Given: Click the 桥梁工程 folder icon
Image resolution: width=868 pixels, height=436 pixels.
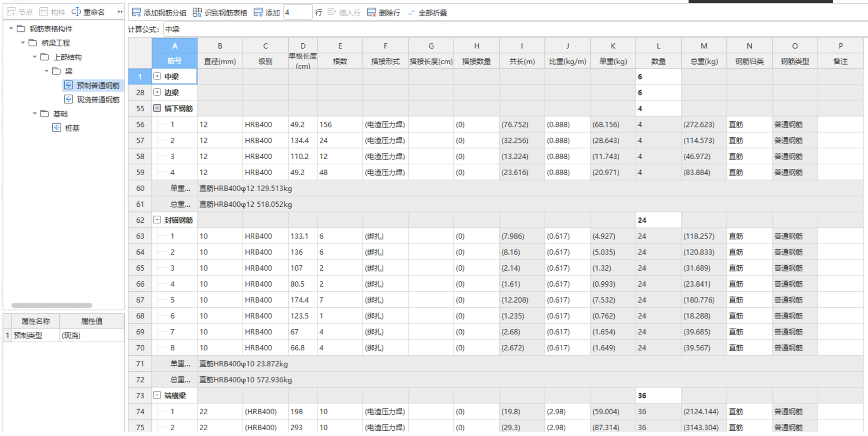Looking at the screenshot, I should point(33,42).
